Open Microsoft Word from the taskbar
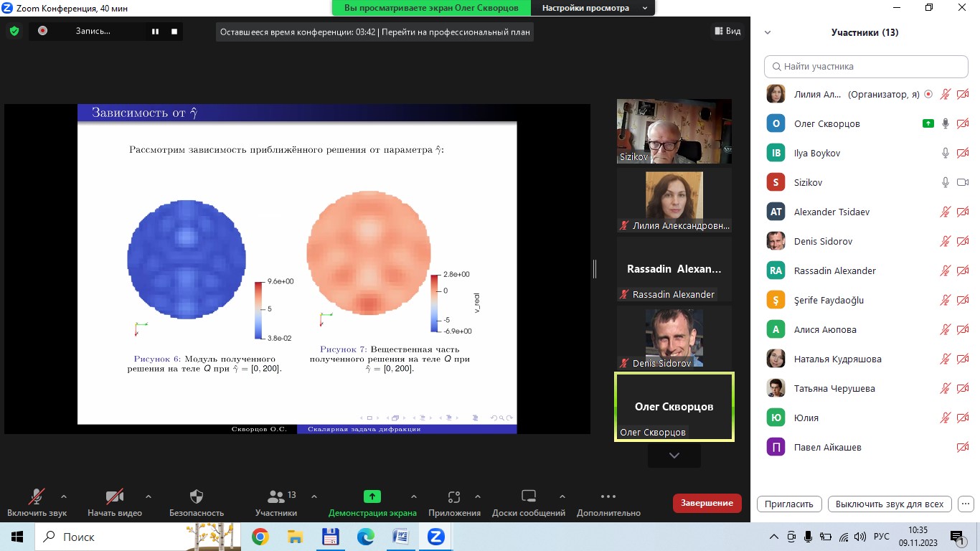 click(400, 537)
